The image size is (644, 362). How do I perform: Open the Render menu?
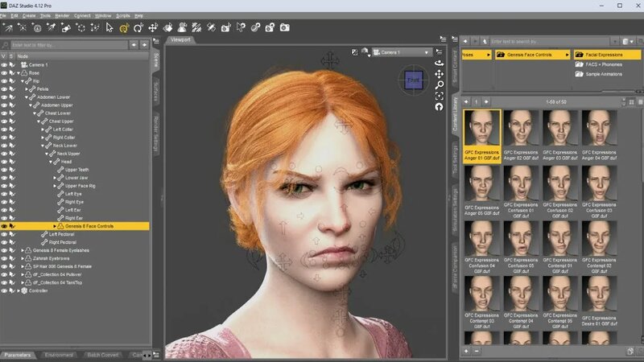tap(62, 15)
